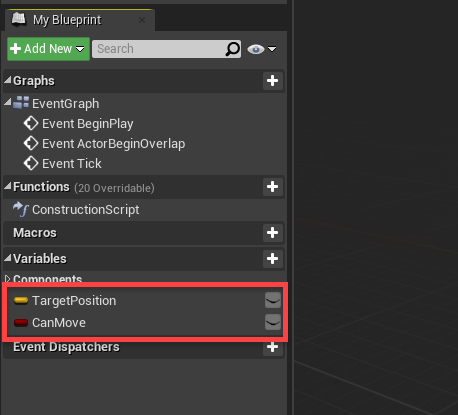Viewport: 458px width, 415px height.
Task: Select ConstructionScript function
Action: 85,210
